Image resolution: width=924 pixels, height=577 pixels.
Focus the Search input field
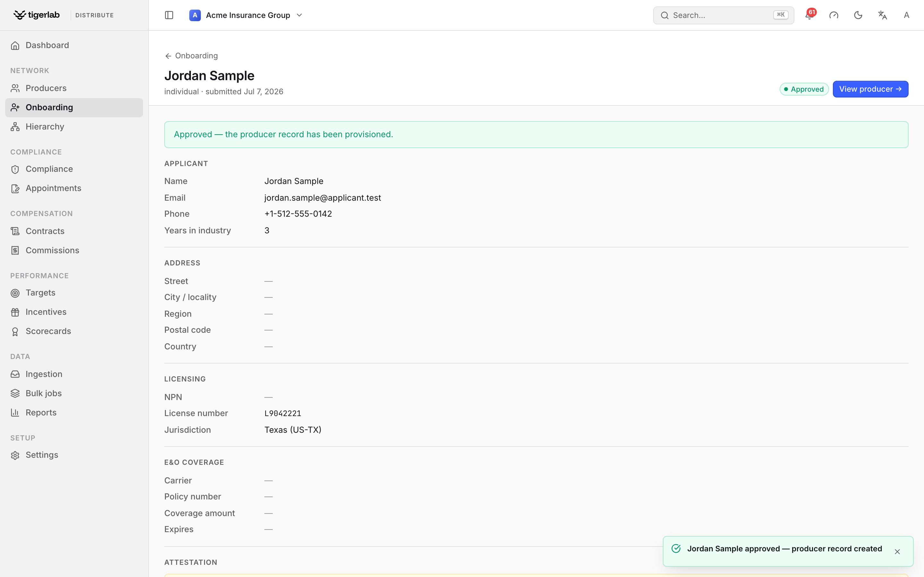pyautogui.click(x=723, y=15)
